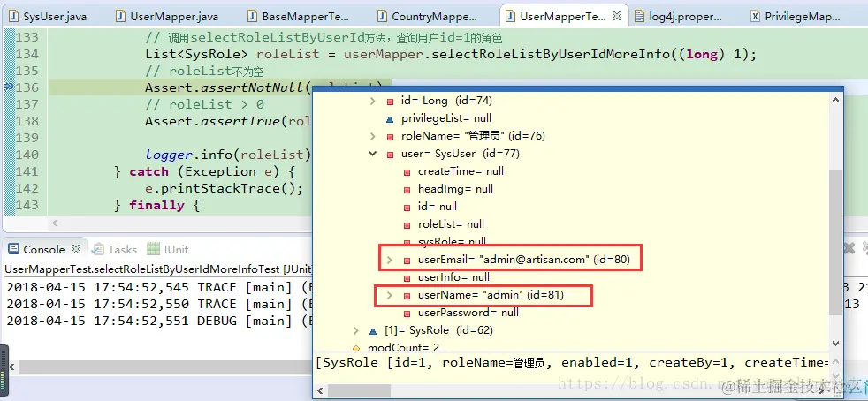Expand the userName= "admin" node
Image resolution: width=868 pixels, height=401 pixels.
(389, 295)
